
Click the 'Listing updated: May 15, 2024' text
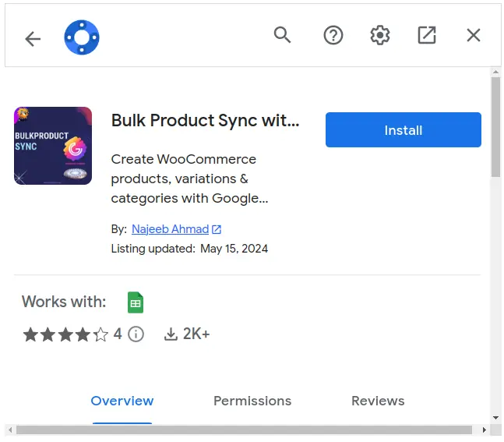coord(189,249)
